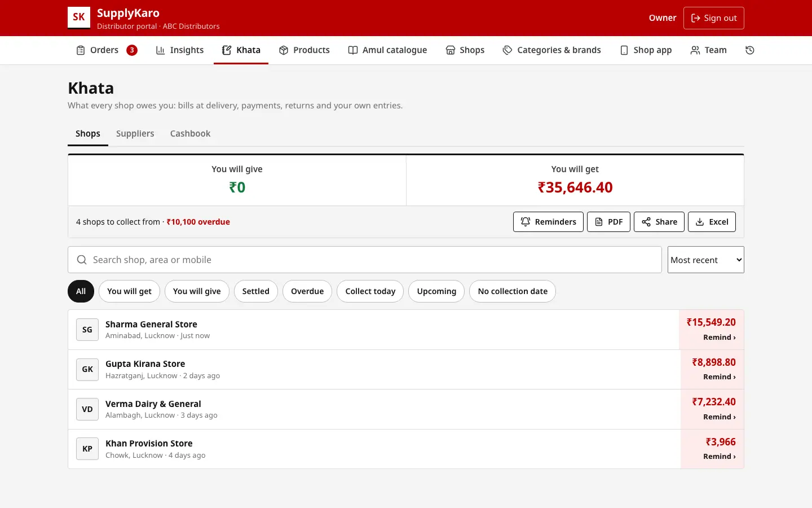Filter by You will get
Image resolution: width=812 pixels, height=508 pixels.
tap(129, 291)
